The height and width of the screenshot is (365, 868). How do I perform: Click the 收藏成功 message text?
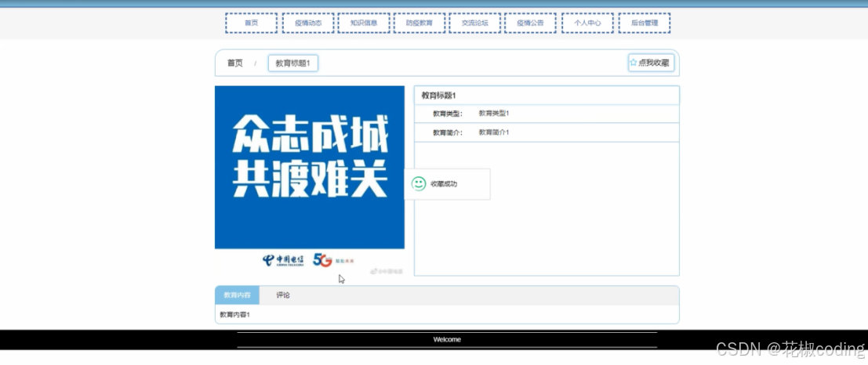tap(444, 184)
